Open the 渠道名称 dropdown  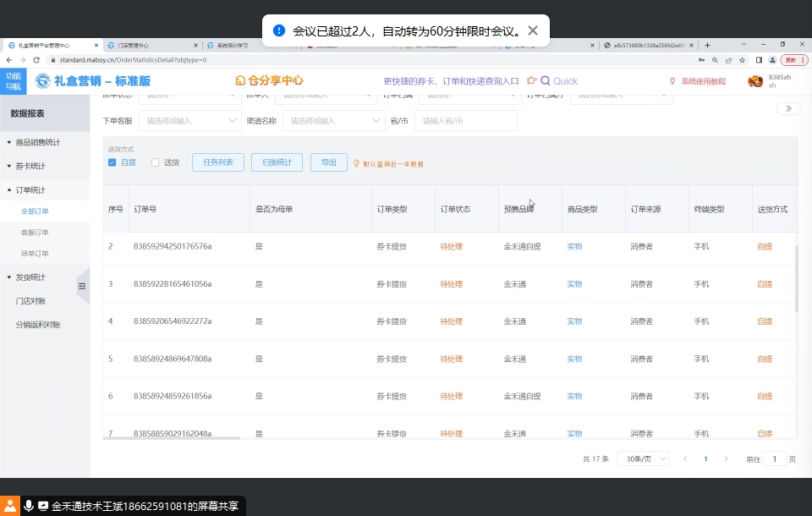pos(334,121)
